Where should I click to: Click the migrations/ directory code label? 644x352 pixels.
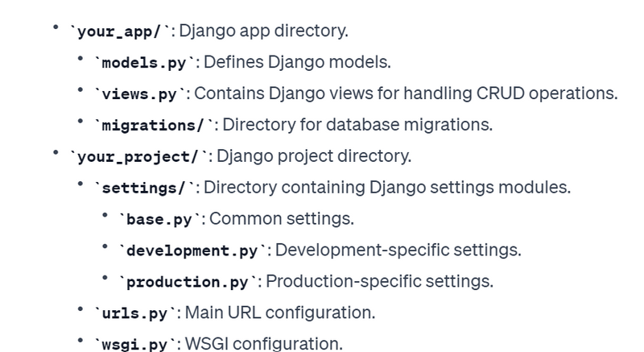pyautogui.click(x=155, y=126)
